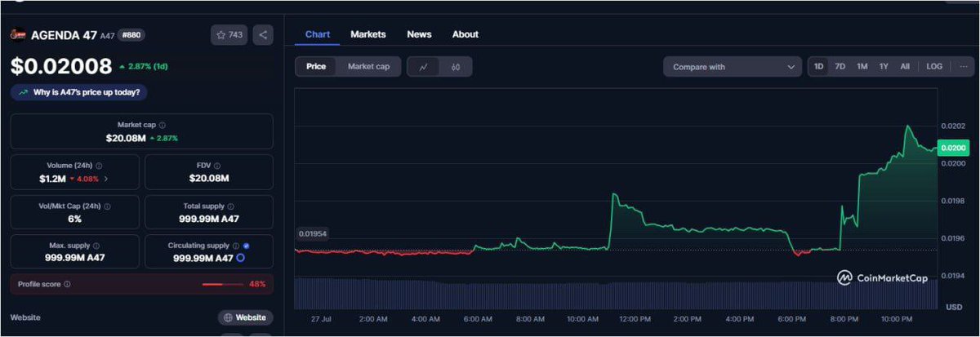This screenshot has width=980, height=337.
Task: Open chart more options ellipsis
Action: 964,67
